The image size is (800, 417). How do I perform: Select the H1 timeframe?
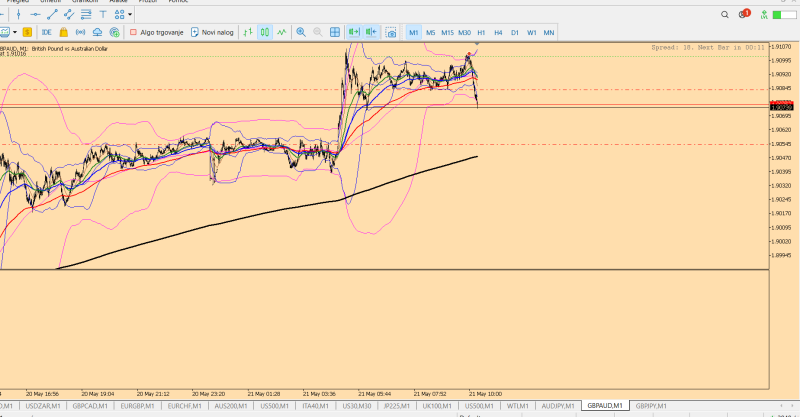481,32
